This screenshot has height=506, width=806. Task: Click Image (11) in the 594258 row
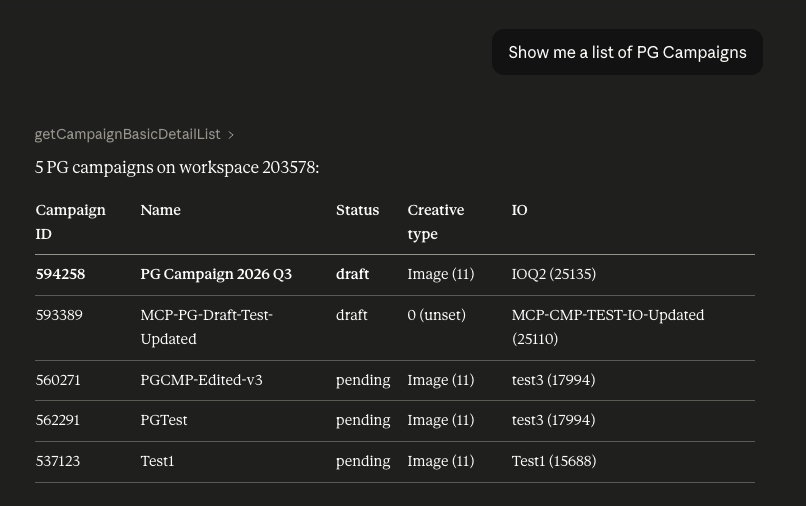click(441, 274)
